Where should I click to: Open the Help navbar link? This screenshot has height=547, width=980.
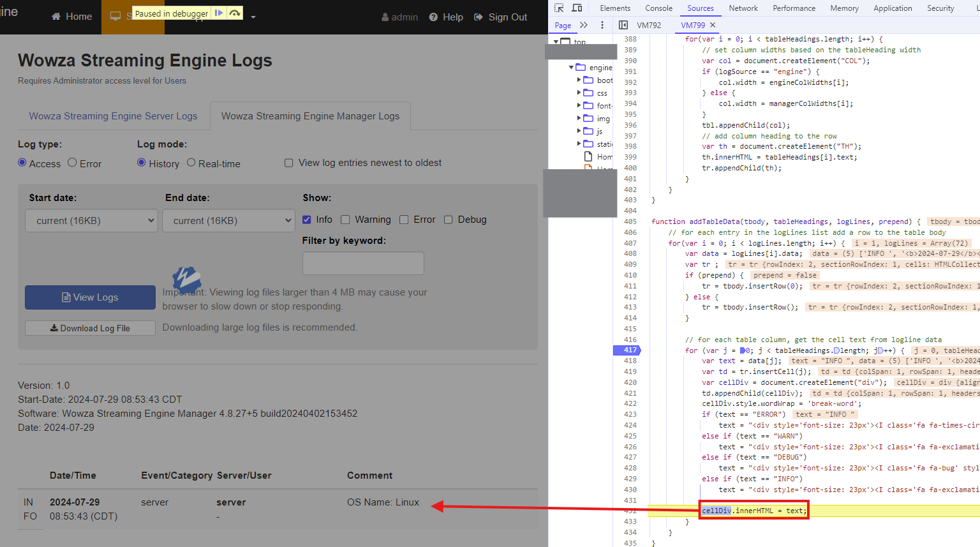[x=446, y=17]
